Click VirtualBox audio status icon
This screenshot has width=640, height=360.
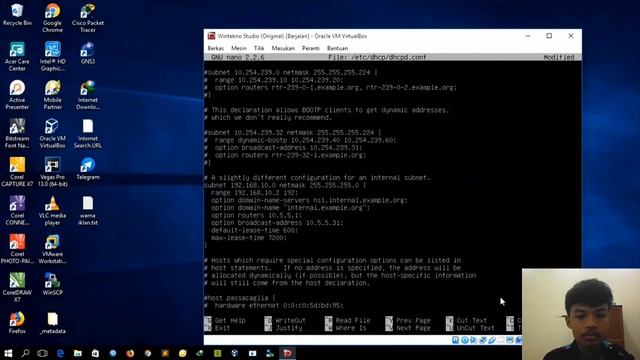[473, 340]
